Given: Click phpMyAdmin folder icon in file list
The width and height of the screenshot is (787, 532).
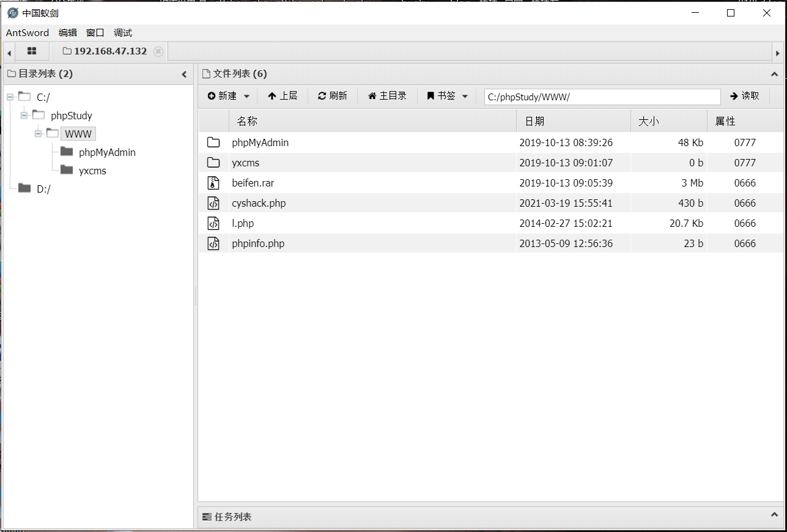Looking at the screenshot, I should [213, 142].
